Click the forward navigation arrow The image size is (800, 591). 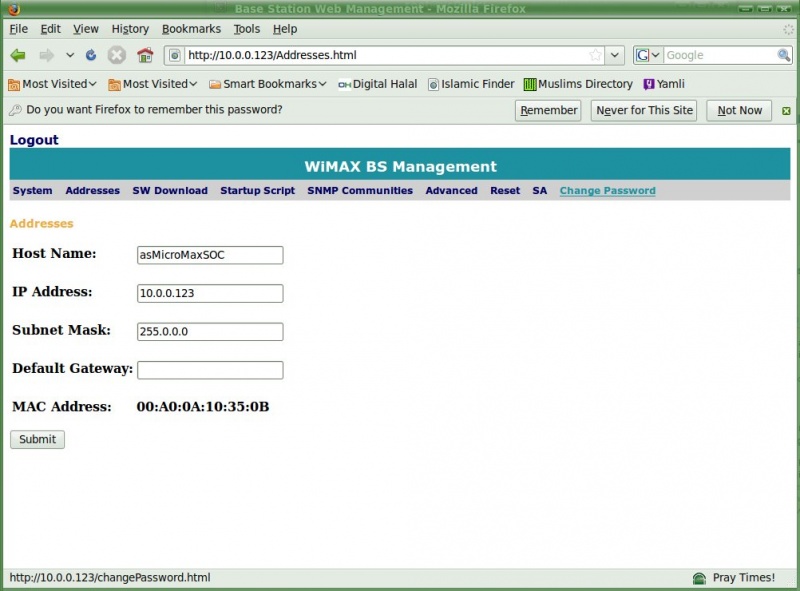(x=46, y=55)
